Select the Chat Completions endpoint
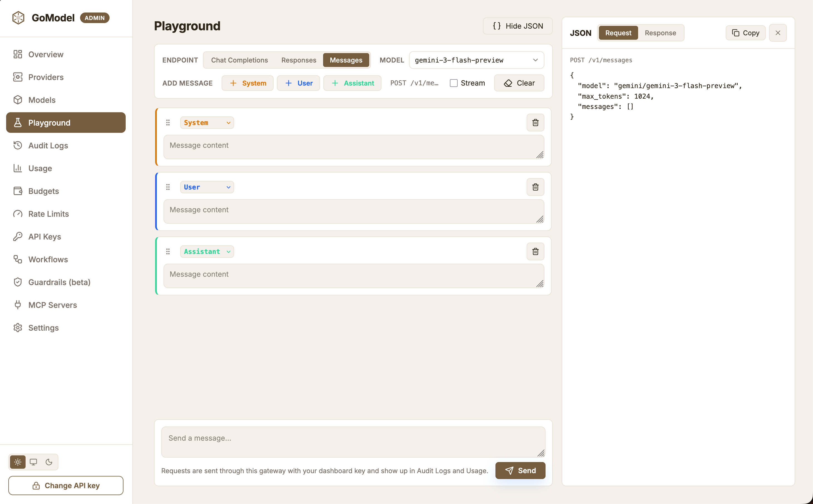Viewport: 813px width, 504px height. pyautogui.click(x=239, y=60)
